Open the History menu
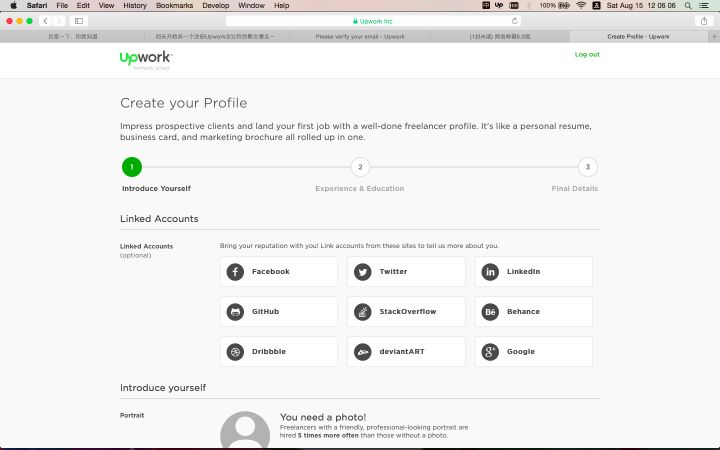This screenshot has width=720, height=450. (x=135, y=6)
